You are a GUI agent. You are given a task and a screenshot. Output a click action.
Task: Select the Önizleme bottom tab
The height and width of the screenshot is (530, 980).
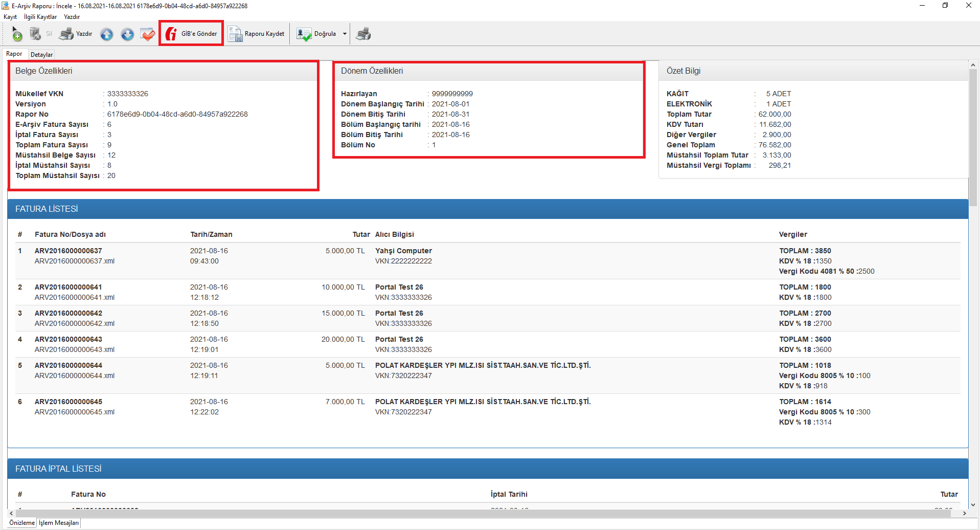(x=22, y=523)
